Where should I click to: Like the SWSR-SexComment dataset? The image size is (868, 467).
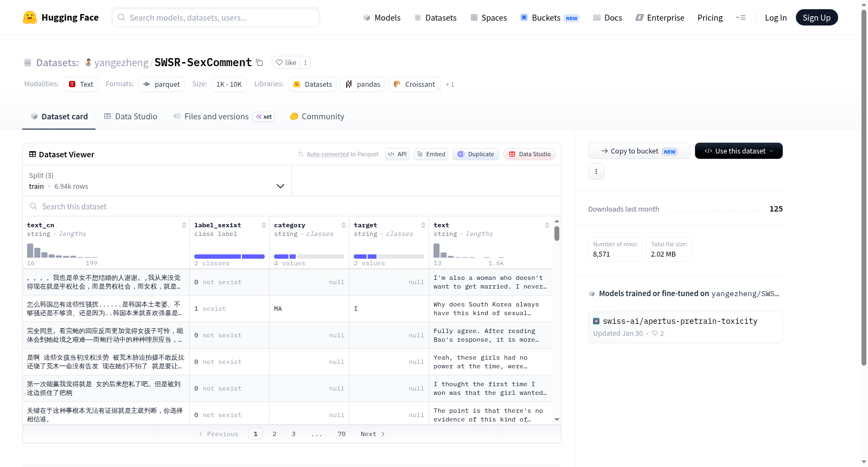tap(286, 63)
